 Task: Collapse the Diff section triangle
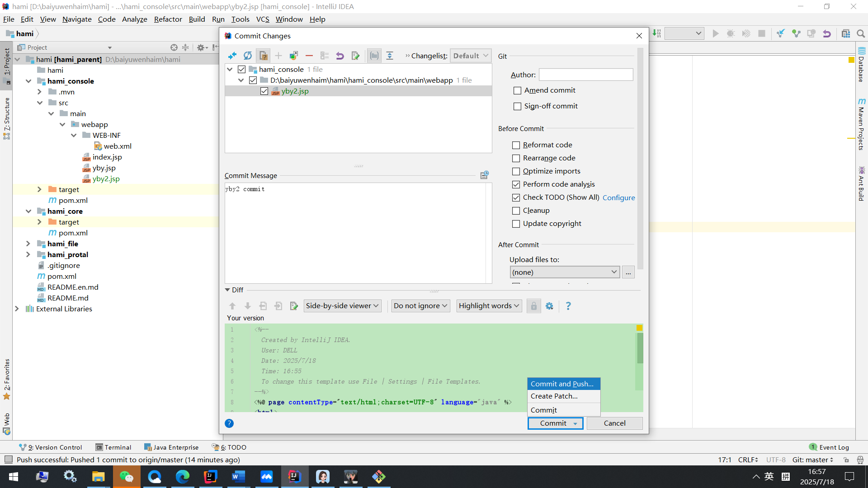click(228, 290)
